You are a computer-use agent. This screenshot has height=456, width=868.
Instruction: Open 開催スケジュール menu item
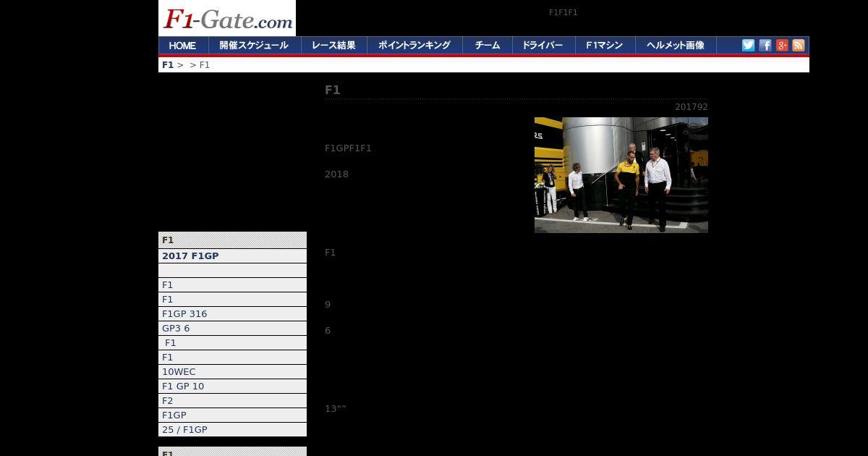[255, 46]
